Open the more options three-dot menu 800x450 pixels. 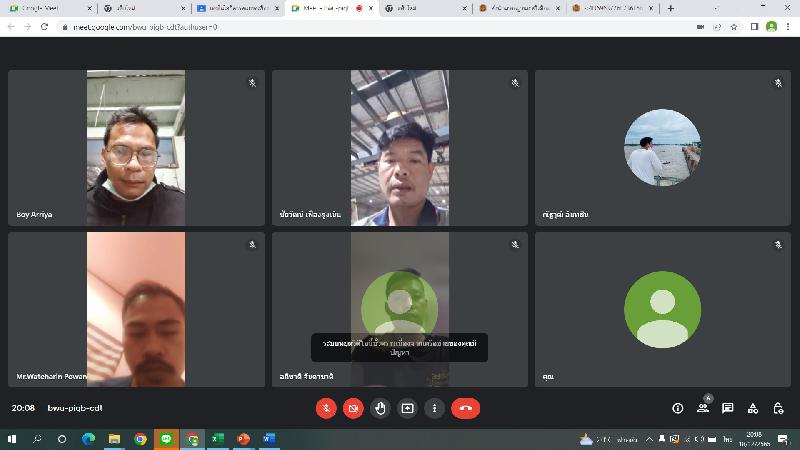coord(434,408)
